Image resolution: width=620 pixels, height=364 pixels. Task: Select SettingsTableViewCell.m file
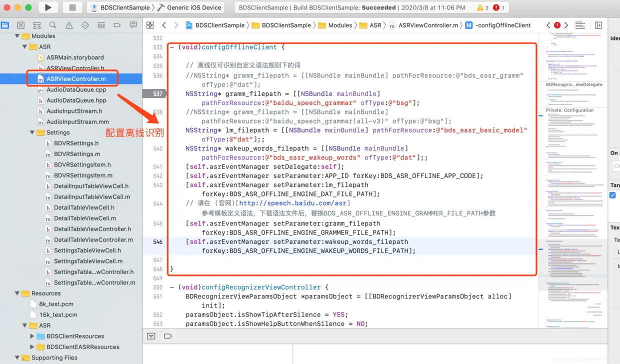click(88, 261)
